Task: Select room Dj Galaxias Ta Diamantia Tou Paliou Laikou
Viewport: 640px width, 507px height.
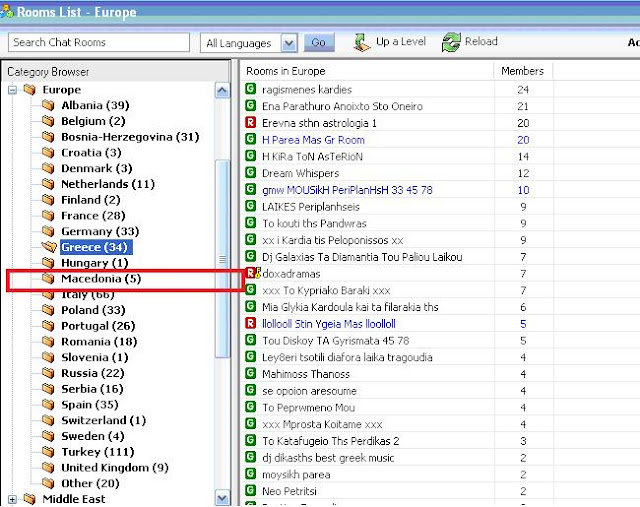Action: click(x=362, y=257)
